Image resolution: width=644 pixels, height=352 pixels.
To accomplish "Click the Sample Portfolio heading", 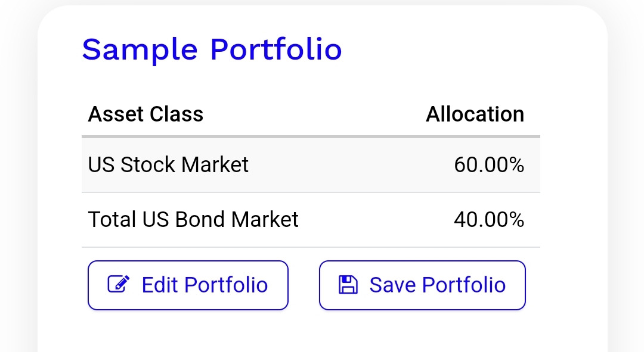I will pyautogui.click(x=212, y=49).
